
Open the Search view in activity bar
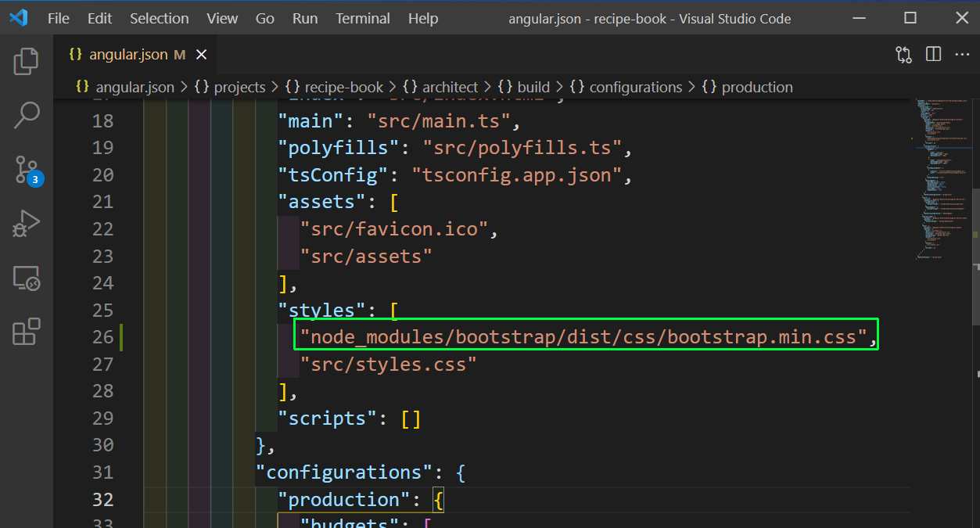(x=27, y=115)
